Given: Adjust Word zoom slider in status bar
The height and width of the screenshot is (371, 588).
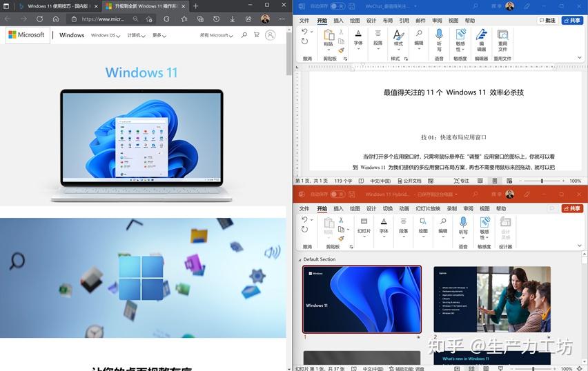Looking at the screenshot, I should (x=542, y=181).
